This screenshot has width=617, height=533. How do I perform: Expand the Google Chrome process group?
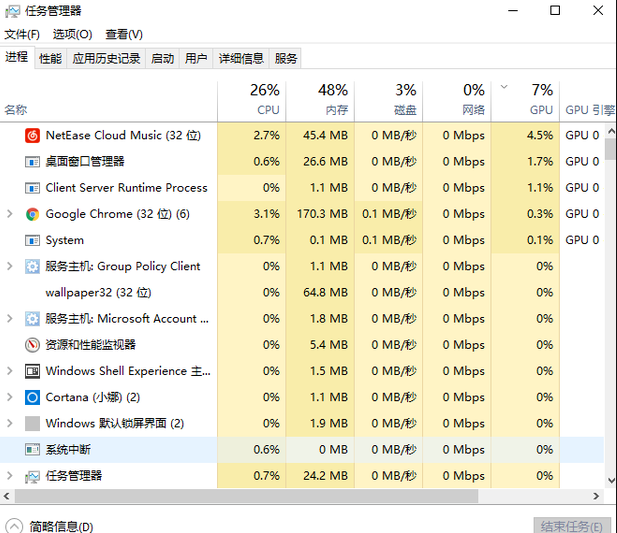(10, 214)
